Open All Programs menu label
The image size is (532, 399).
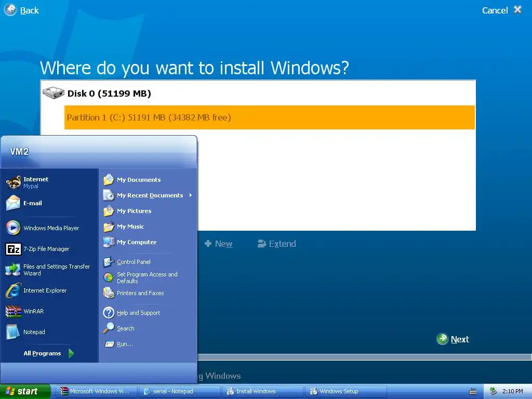pos(42,353)
